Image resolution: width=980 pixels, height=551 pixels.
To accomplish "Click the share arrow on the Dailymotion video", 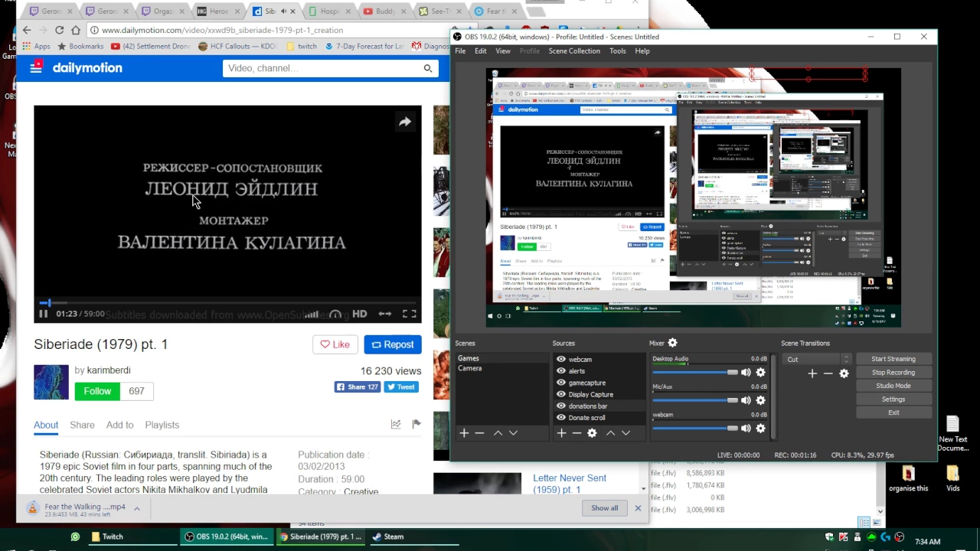I will coord(405,122).
